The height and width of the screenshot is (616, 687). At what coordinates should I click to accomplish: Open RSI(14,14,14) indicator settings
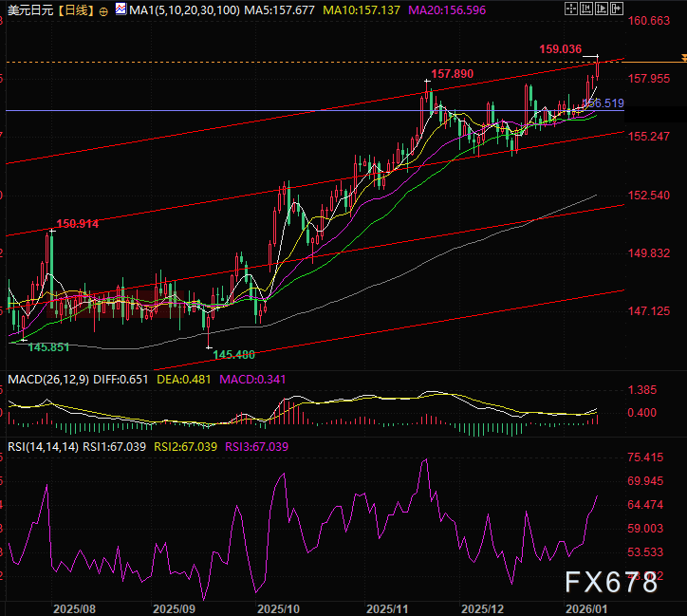(x=42, y=446)
